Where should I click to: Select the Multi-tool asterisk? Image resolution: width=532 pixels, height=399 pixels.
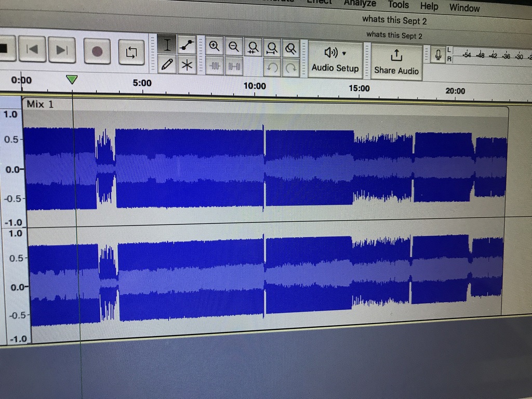[x=187, y=64]
